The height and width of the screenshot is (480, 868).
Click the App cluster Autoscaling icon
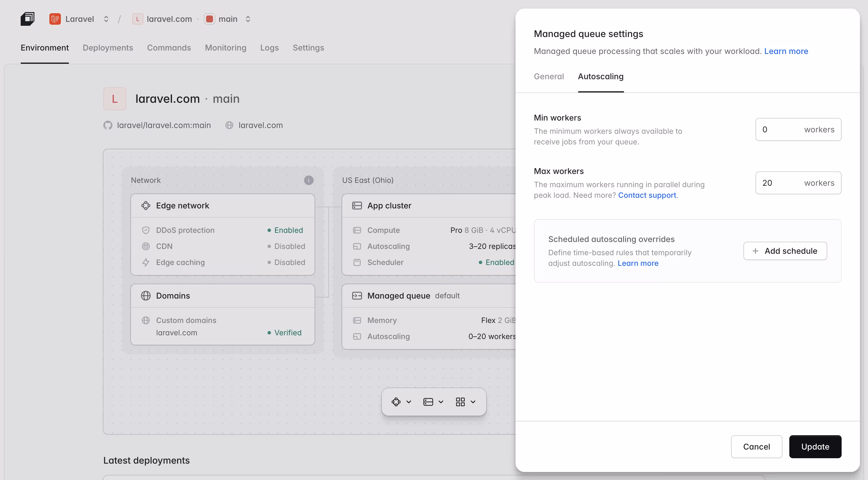pos(357,246)
